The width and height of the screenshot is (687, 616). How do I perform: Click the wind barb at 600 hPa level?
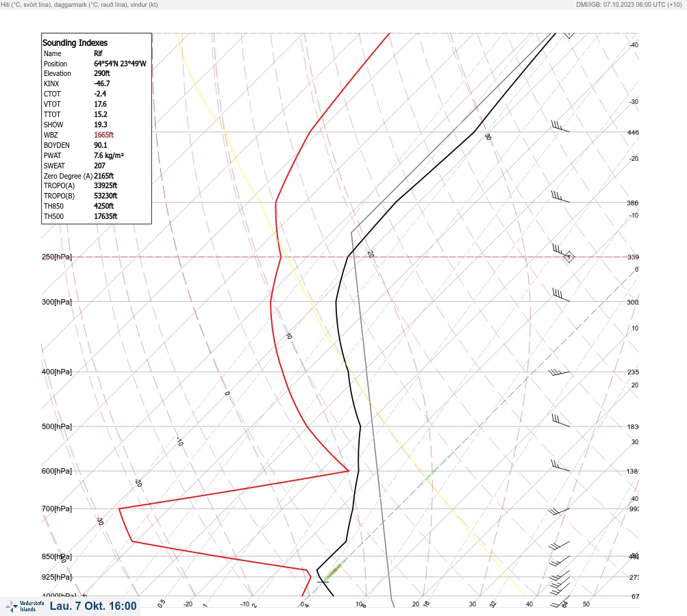560,466
